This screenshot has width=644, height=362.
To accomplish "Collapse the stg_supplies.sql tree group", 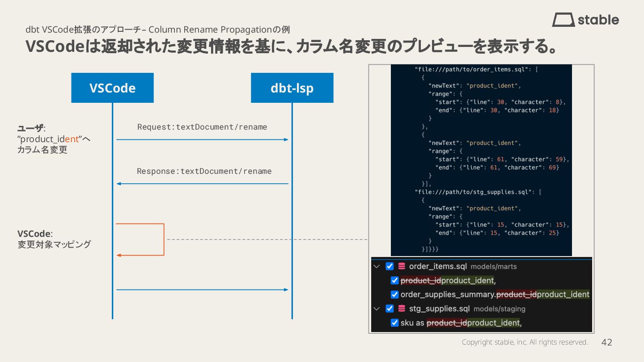I will 377,308.
